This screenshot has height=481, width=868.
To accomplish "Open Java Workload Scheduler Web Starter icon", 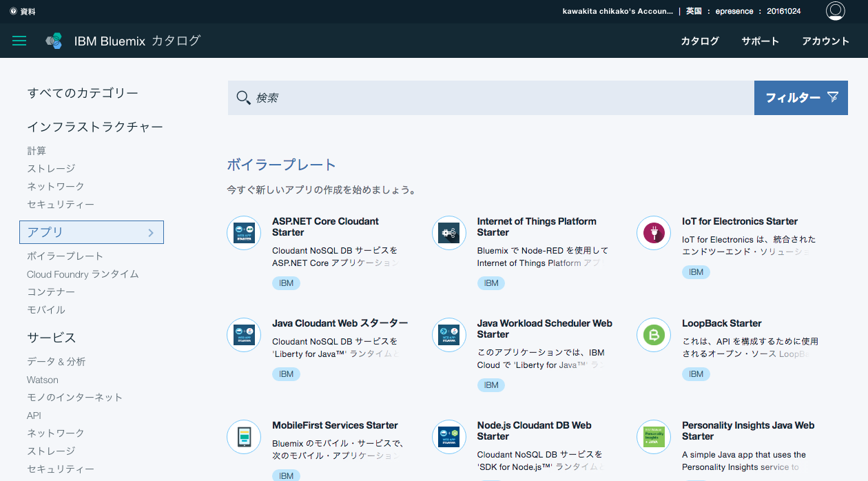I will 449,335.
